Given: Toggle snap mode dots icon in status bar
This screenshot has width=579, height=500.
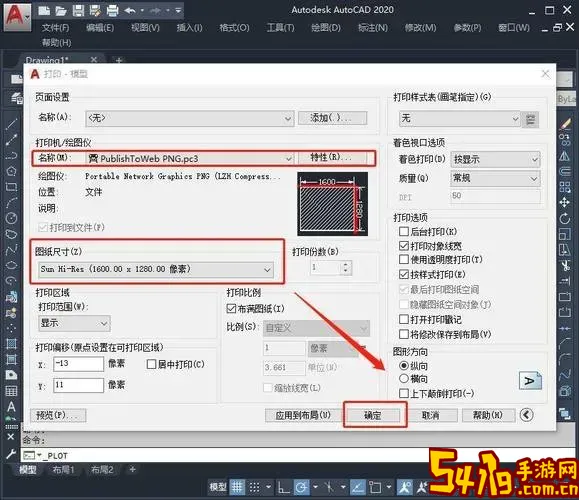Looking at the screenshot, I should (x=254, y=487).
